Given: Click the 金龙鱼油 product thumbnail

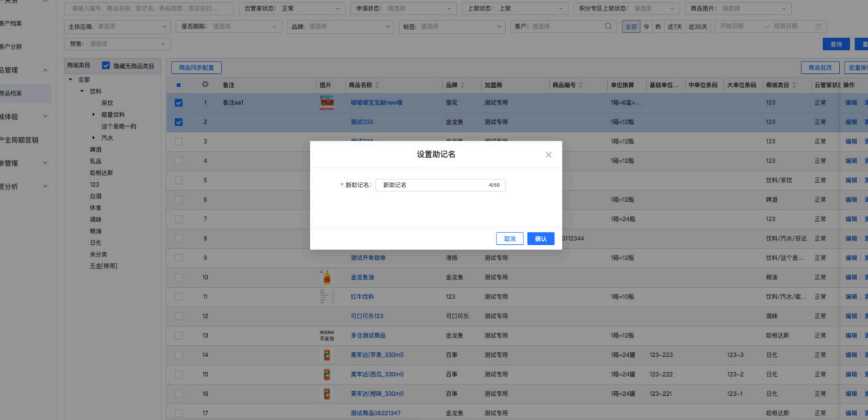Looking at the screenshot, I should (x=327, y=277).
